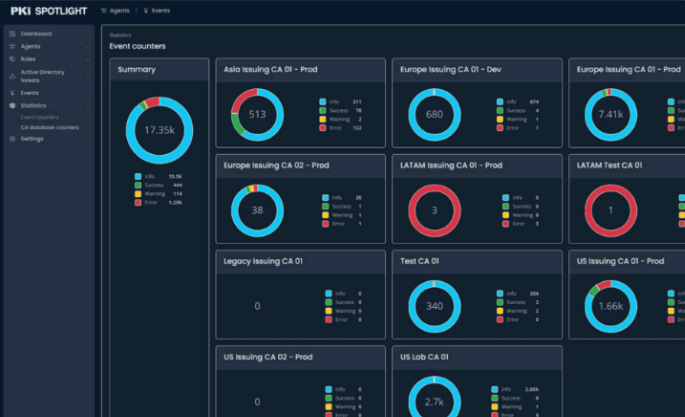
Task: Click Error swatch in Asia Issuing CA legend
Action: coord(323,128)
